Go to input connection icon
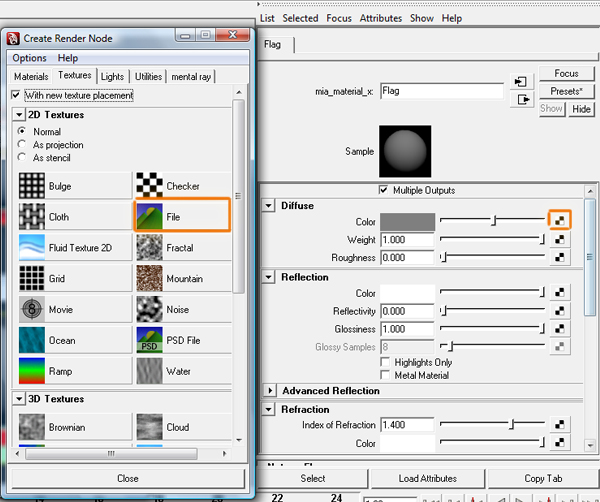 coord(521,81)
